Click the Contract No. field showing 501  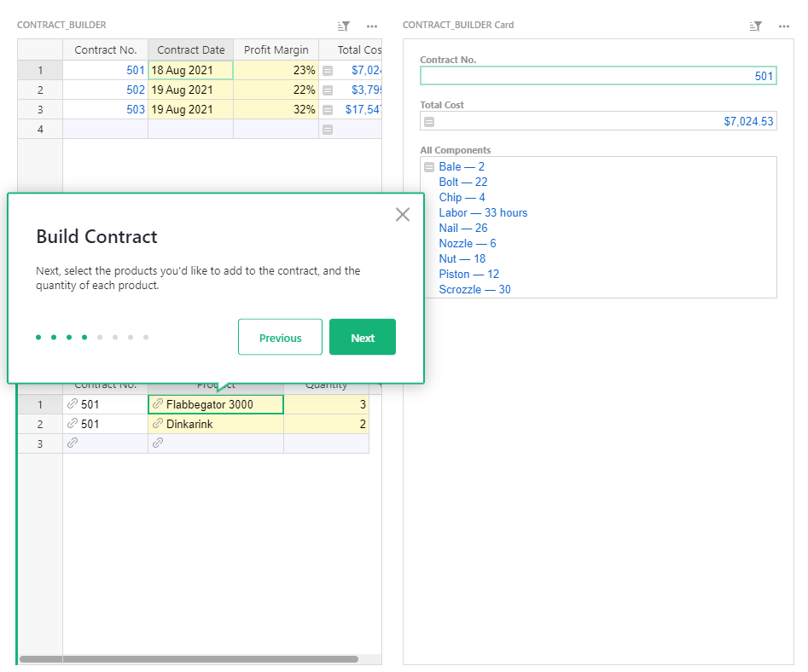coord(597,75)
